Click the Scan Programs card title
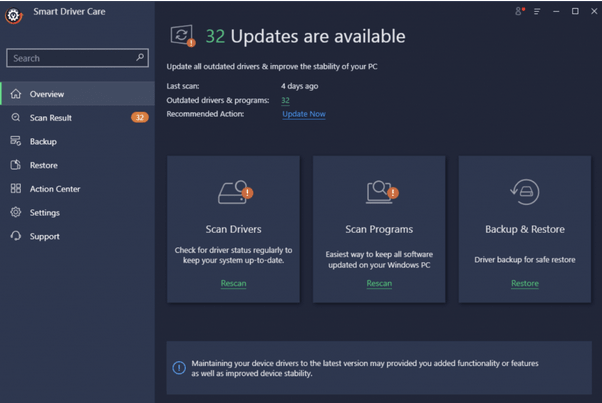Image resolution: width=602 pixels, height=403 pixels. 379,229
